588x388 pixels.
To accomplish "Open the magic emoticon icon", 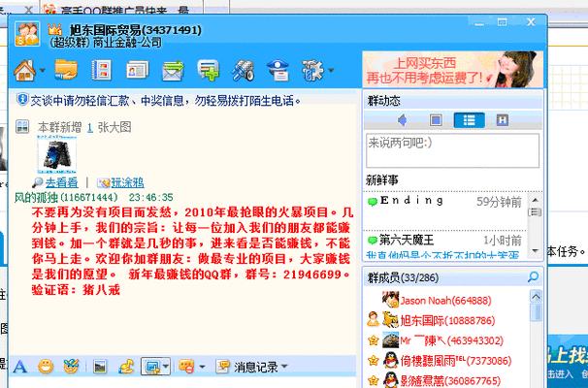I will [x=71, y=367].
